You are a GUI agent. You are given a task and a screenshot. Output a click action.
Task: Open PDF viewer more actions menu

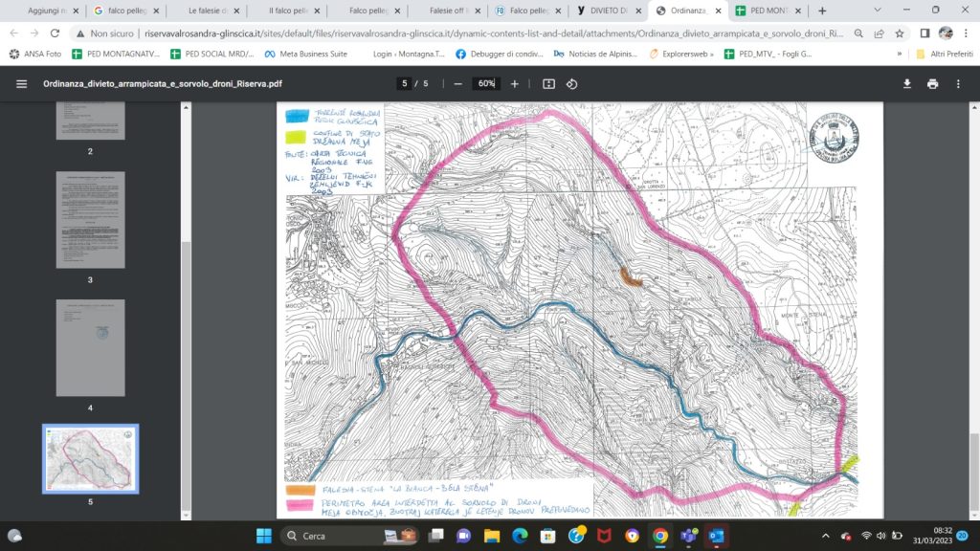pyautogui.click(x=958, y=84)
